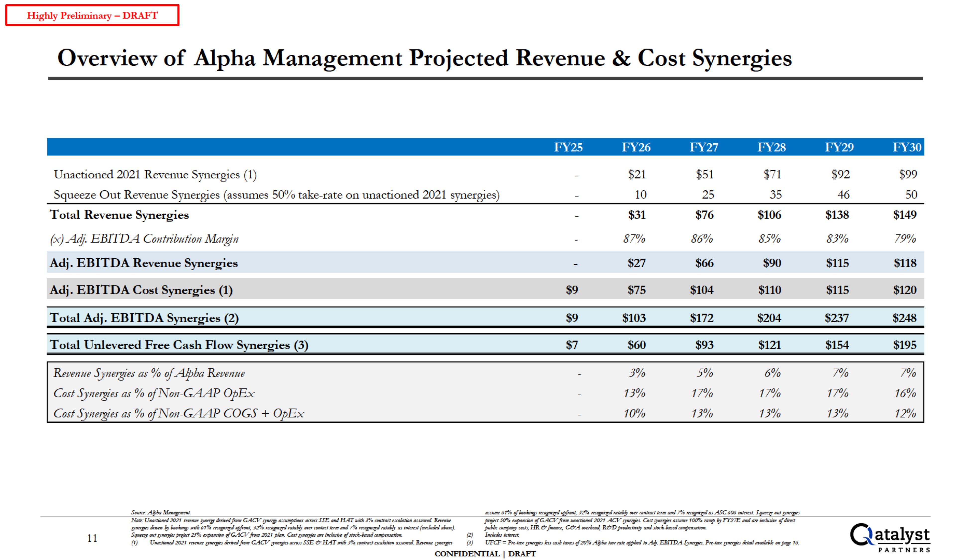Select the FY30 column header
This screenshot has height=560, width=971.
coord(907,147)
